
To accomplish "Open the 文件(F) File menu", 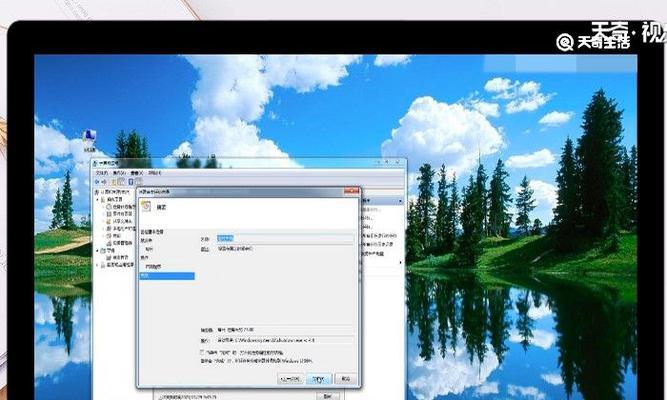I will click(x=102, y=173).
